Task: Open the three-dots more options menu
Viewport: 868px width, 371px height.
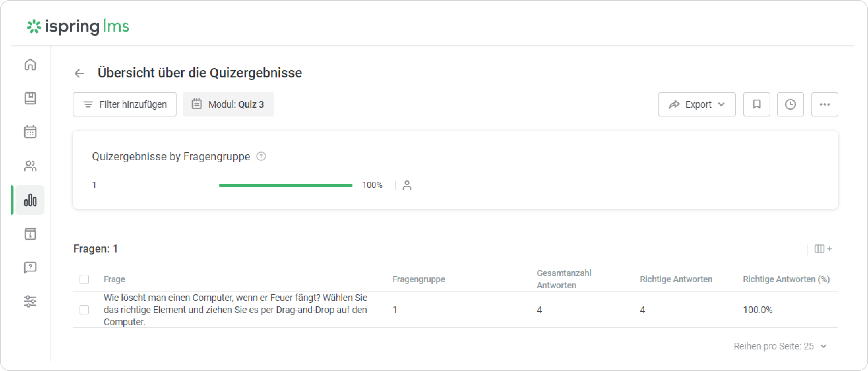Action: [x=825, y=104]
